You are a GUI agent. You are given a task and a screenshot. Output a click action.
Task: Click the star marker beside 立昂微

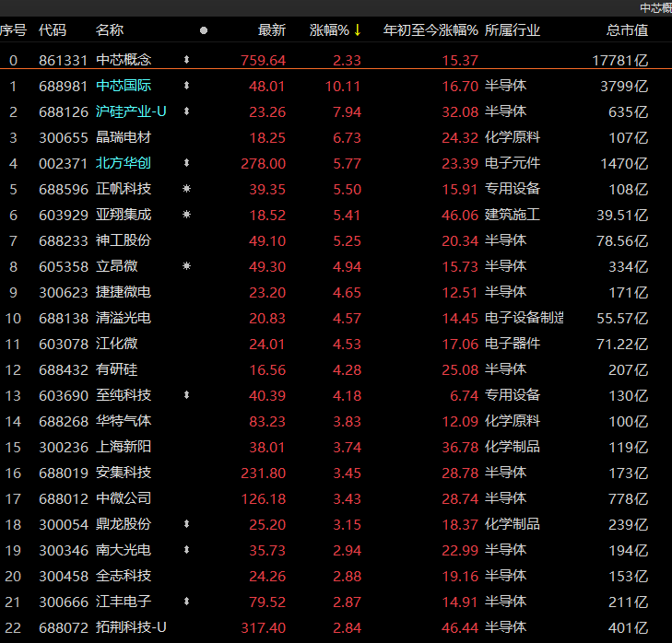(x=186, y=266)
